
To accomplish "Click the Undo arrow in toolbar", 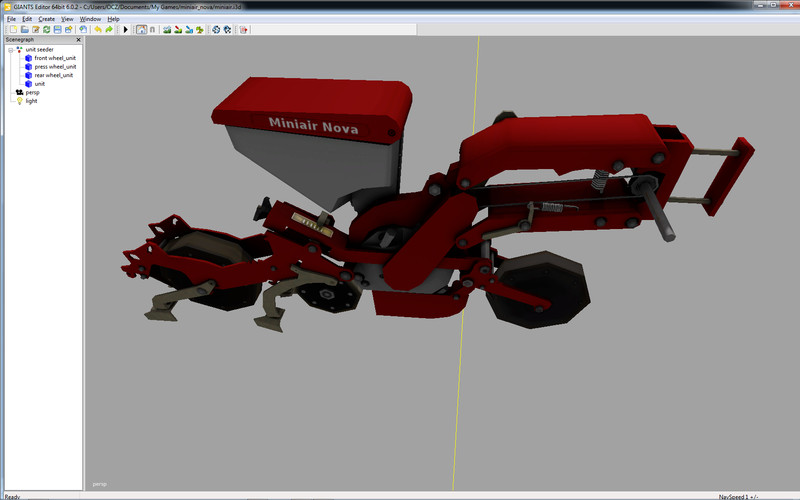I will coord(97,30).
